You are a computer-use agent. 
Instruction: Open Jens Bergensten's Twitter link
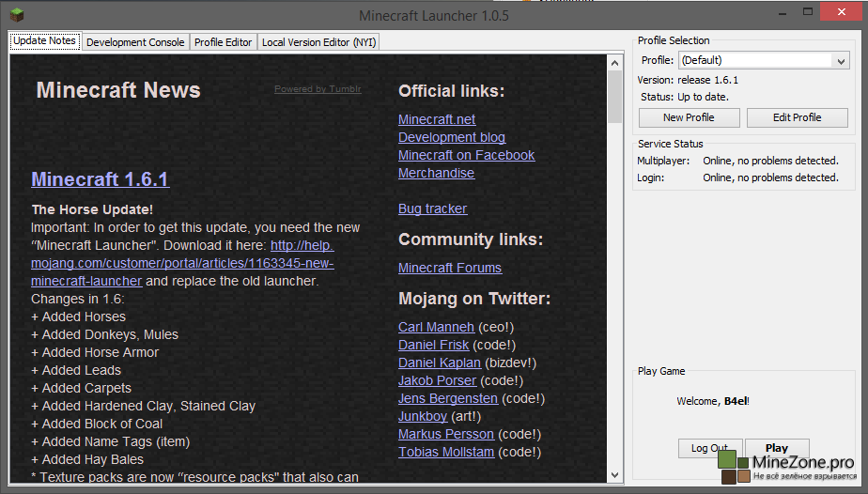[x=445, y=398]
